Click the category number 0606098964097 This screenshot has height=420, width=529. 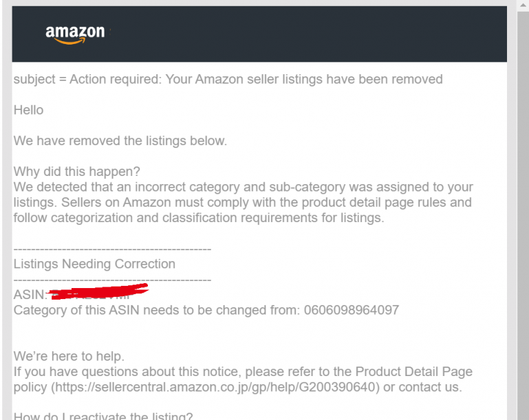352,310
